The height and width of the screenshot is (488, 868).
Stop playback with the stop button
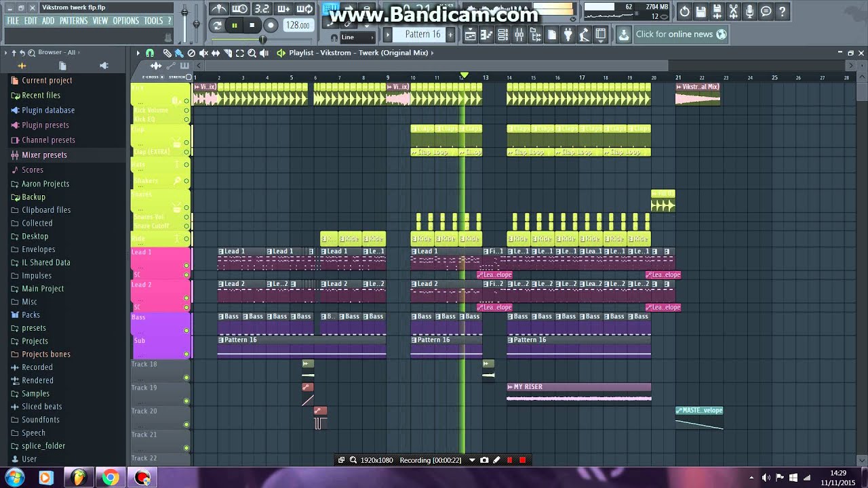tap(252, 26)
